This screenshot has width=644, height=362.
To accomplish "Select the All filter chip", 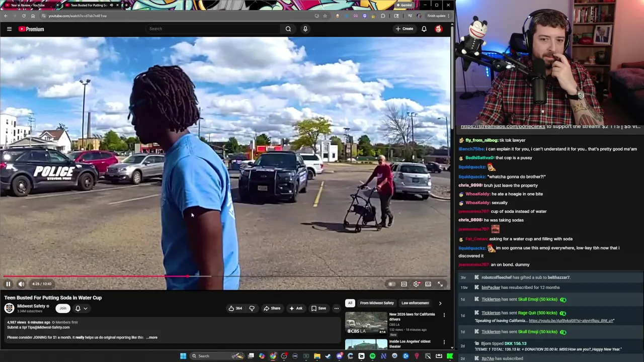I will [350, 303].
